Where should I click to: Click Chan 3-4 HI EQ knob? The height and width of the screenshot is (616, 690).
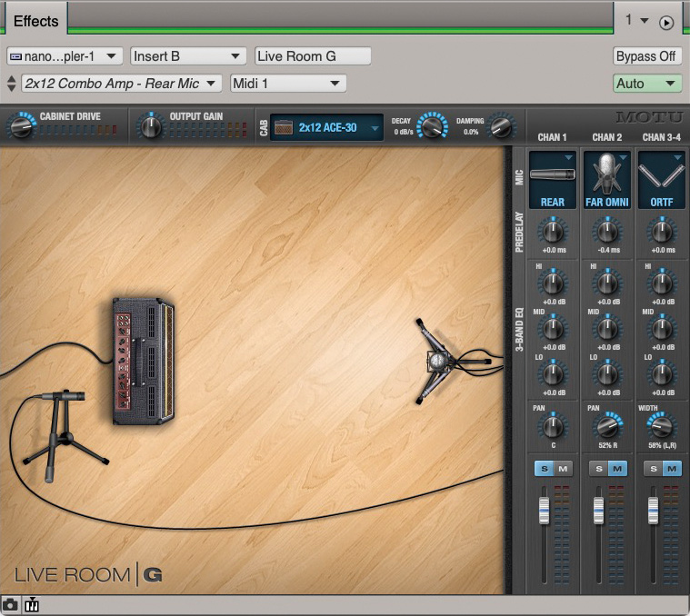[662, 283]
